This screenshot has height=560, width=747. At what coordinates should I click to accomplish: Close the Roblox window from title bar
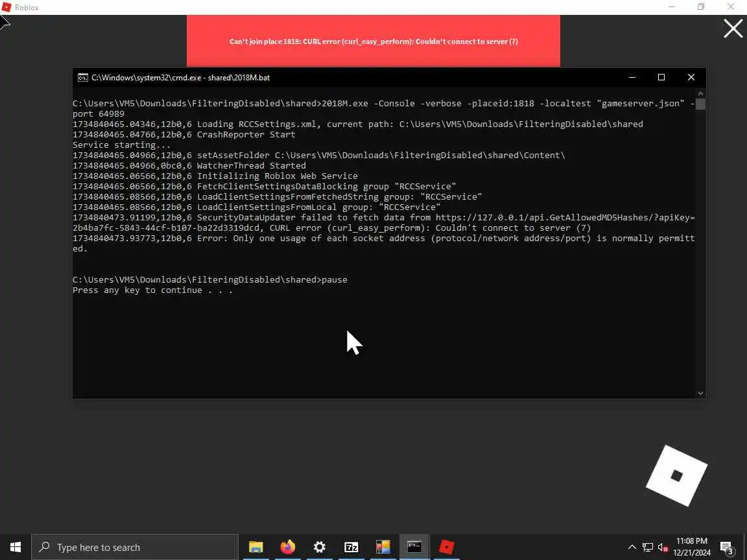pos(730,7)
